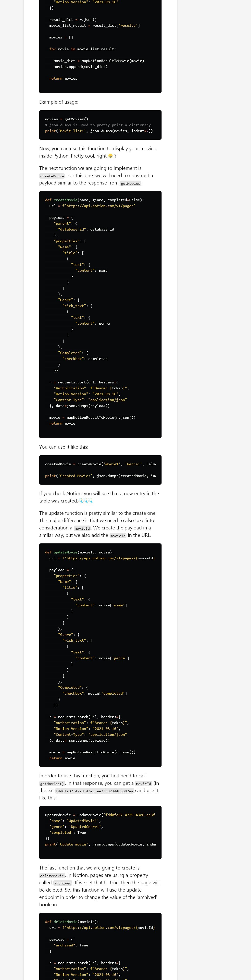Click the "return movies" line in the code block

[x=63, y=78]
